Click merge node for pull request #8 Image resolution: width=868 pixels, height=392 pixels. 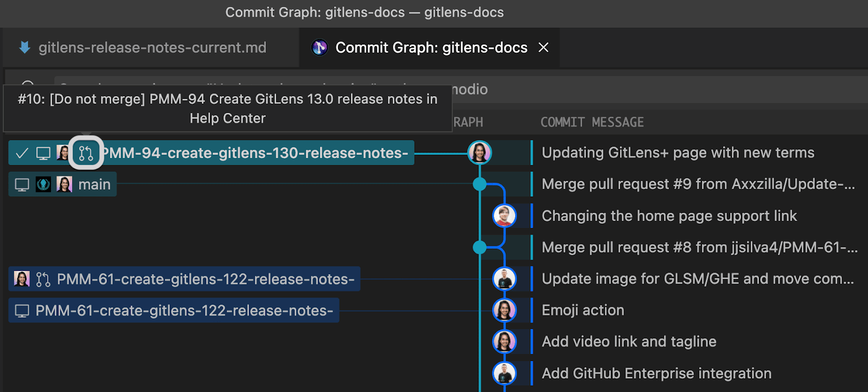pyautogui.click(x=480, y=248)
